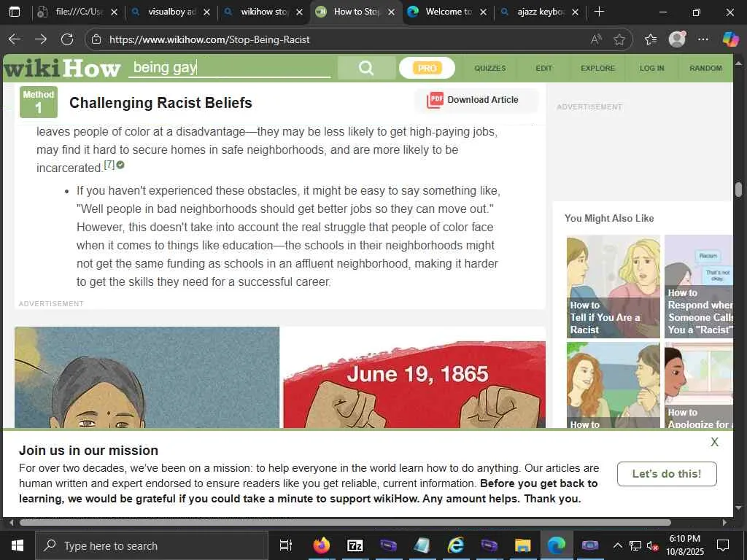
Task: Open How to Tell if You Are a Racist
Action: [x=613, y=287]
